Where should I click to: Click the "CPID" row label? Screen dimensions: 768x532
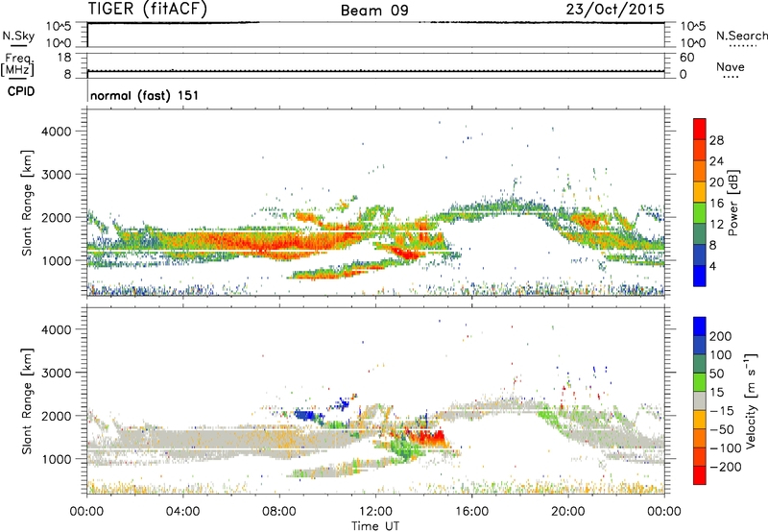(x=21, y=91)
